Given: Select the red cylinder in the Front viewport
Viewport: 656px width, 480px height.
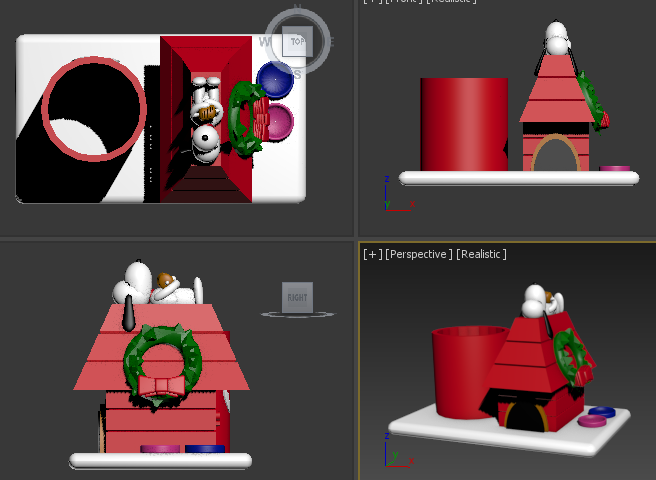Looking at the screenshot, I should [464, 124].
